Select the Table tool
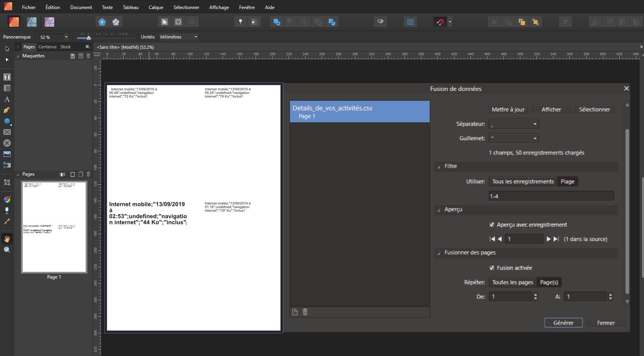Viewport: 644px width, 356px height. click(x=7, y=88)
